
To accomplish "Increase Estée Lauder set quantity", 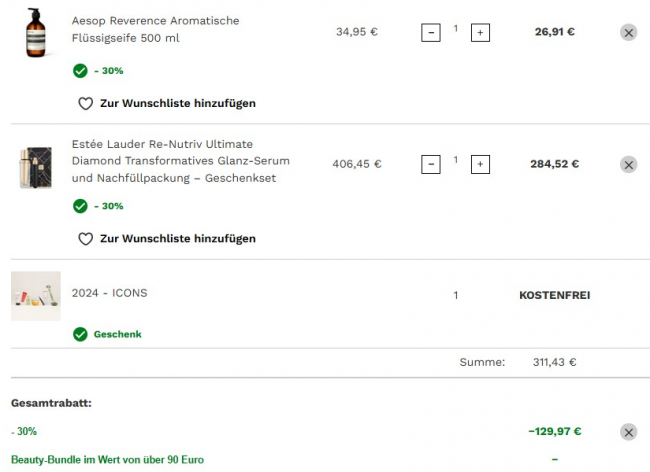I will click(480, 165).
